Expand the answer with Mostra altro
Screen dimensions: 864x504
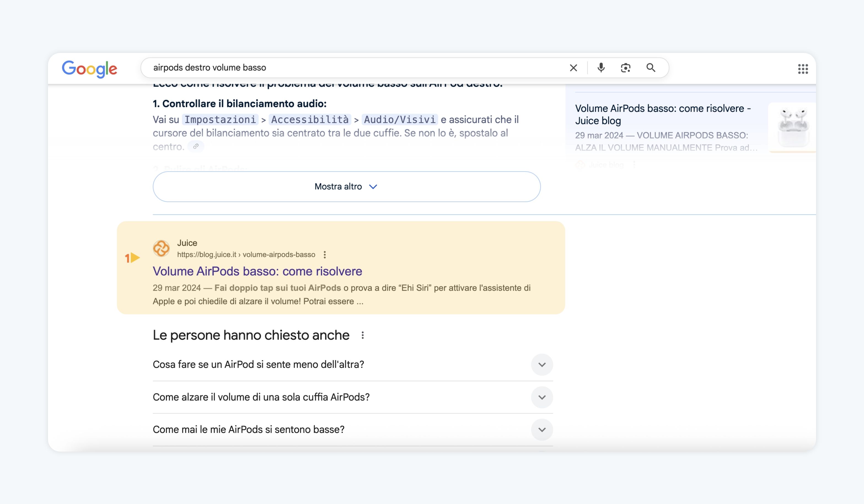347,186
